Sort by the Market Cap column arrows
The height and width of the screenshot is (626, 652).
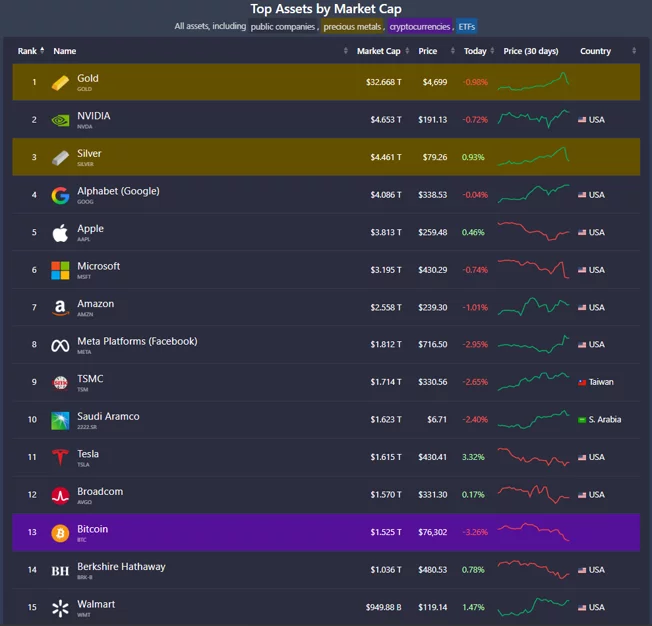(x=408, y=51)
